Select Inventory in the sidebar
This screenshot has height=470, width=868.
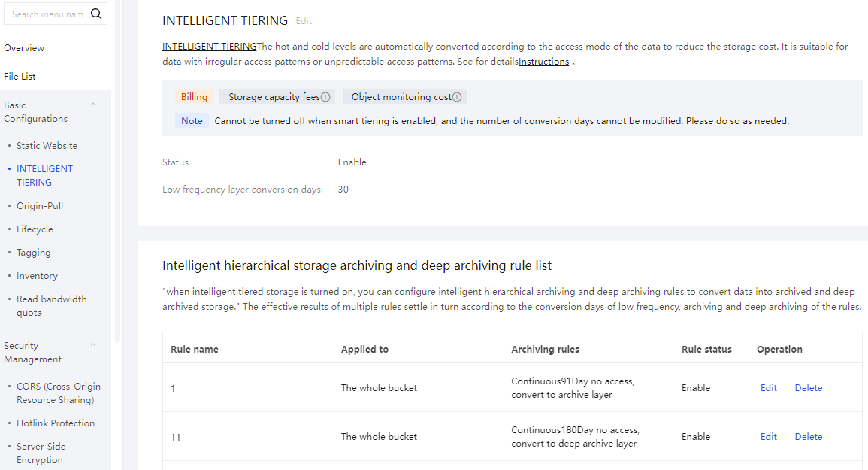click(x=37, y=276)
